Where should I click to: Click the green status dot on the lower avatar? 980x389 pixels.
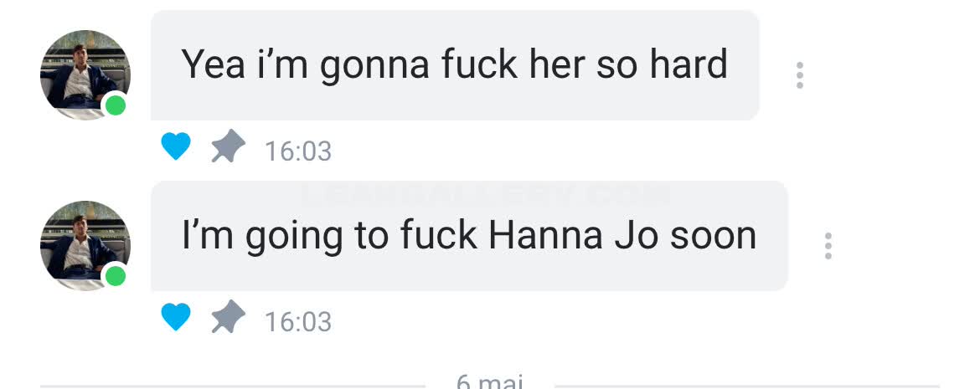115,276
